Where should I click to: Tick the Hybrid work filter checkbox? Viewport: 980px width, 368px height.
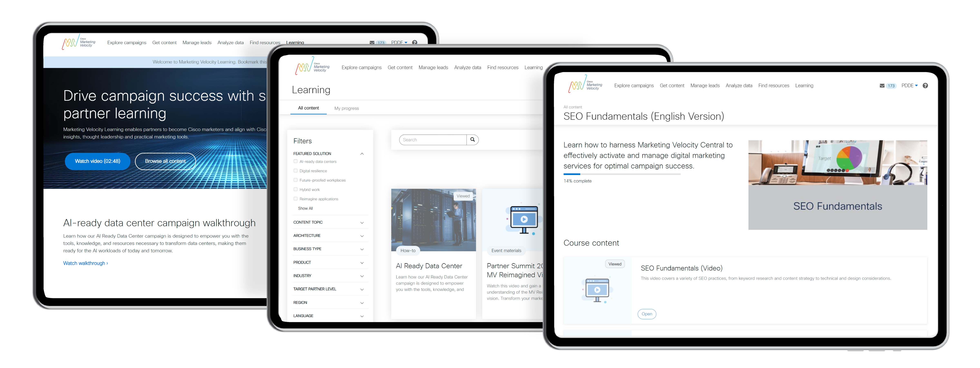click(296, 189)
